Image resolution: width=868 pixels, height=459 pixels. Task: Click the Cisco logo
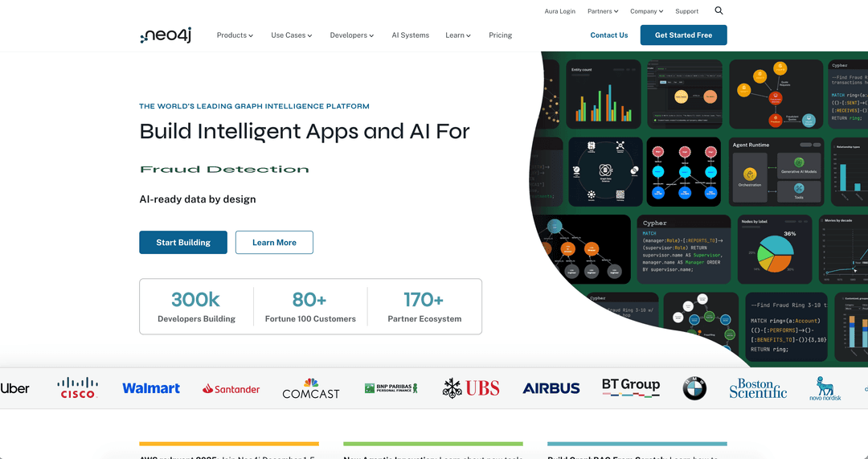[78, 388]
